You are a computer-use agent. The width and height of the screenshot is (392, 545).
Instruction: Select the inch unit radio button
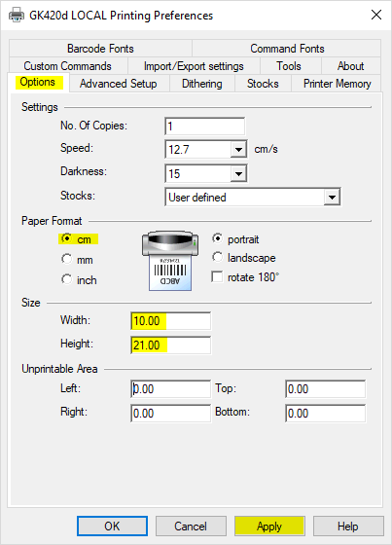coord(66,279)
